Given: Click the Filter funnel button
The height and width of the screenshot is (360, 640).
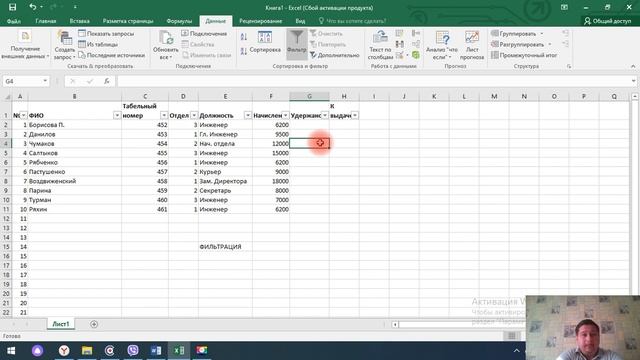Looking at the screenshot, I should point(296,44).
